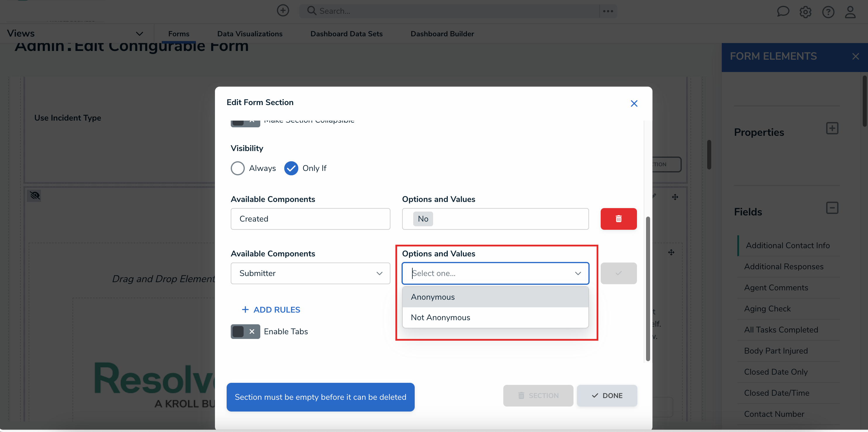Click the red trash delete rule button
Screen dimensions: 868x432
click(x=618, y=219)
